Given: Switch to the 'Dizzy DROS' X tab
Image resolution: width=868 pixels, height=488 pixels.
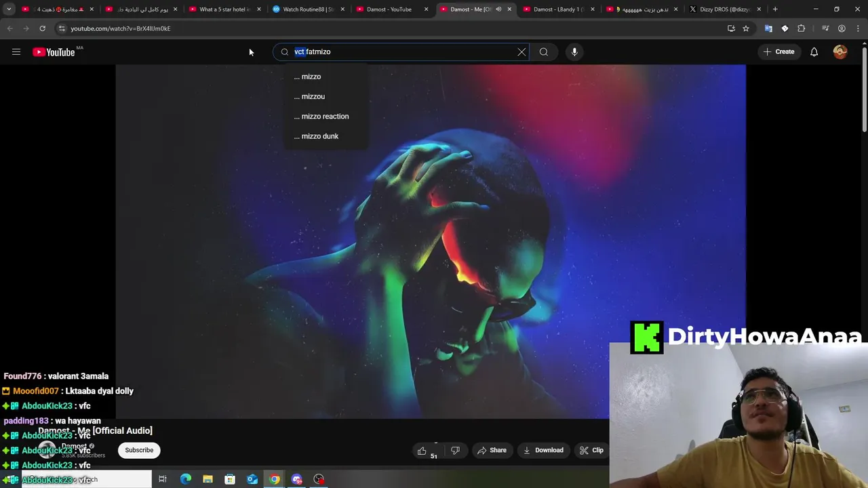Looking at the screenshot, I should coord(725,9).
